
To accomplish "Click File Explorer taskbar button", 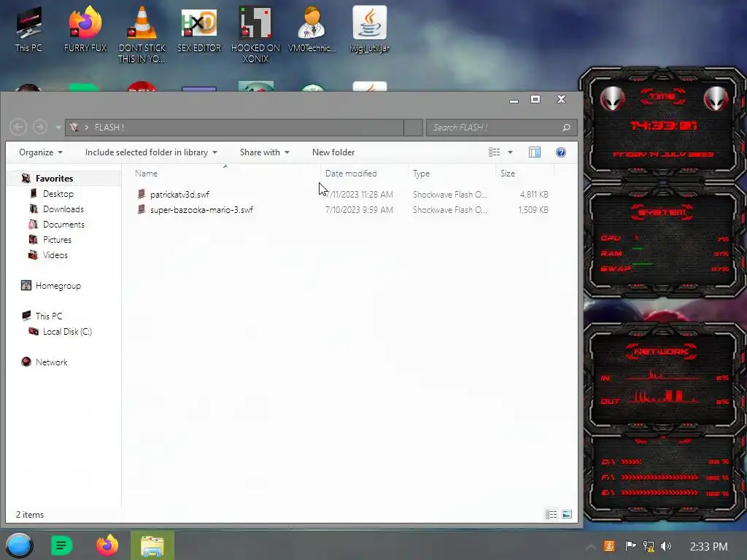I will click(x=152, y=545).
